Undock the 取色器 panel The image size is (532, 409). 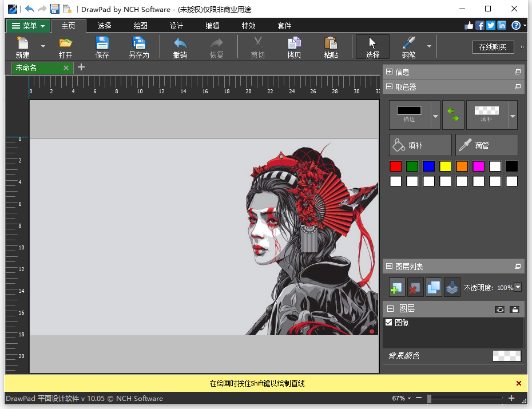(x=517, y=87)
